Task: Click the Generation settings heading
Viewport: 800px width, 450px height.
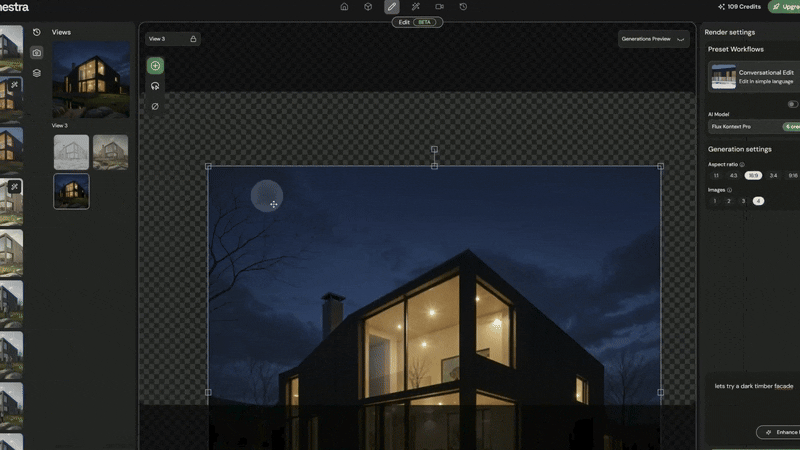Action: pos(740,149)
